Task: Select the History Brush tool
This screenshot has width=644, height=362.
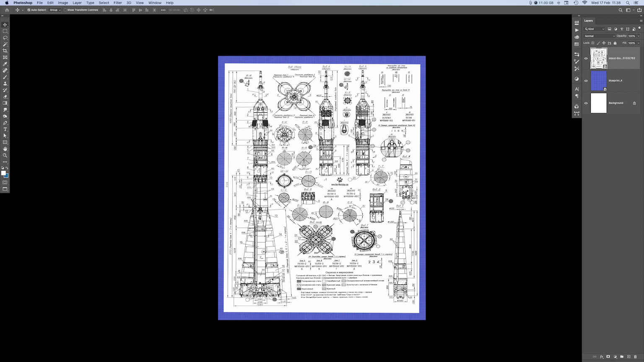Action: point(5,90)
